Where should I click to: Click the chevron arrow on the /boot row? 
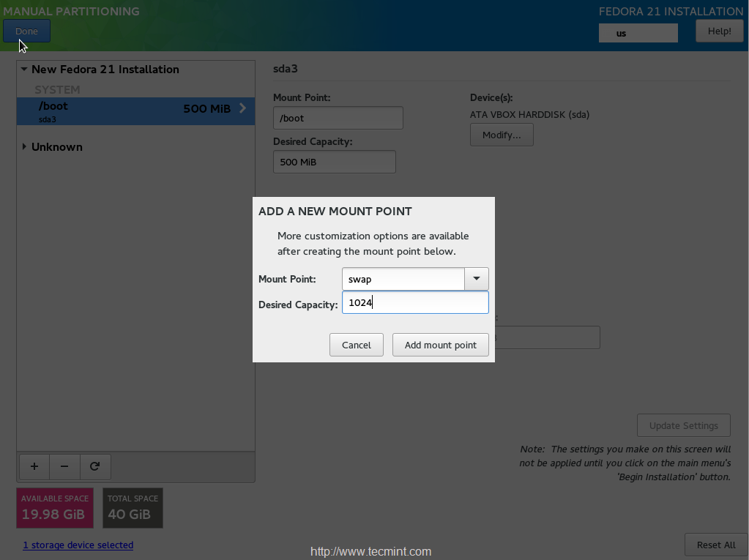(242, 108)
